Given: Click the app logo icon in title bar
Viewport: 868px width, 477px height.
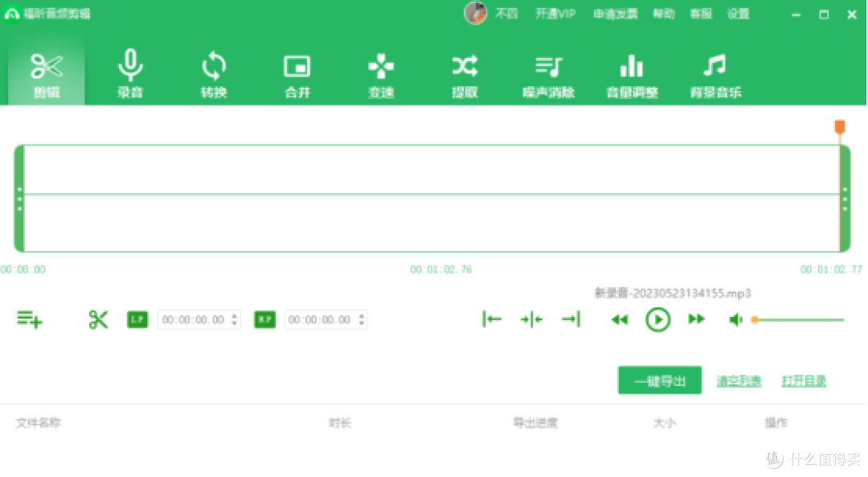Looking at the screenshot, I should (x=11, y=14).
